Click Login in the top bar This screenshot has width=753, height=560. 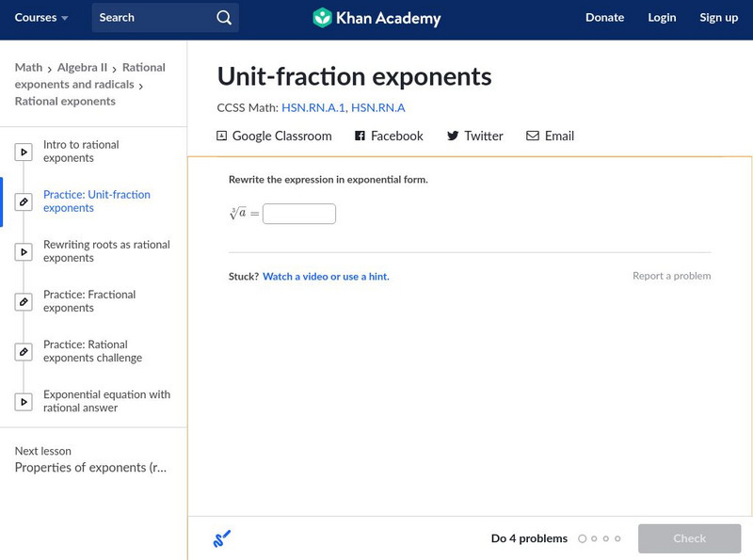coord(662,18)
